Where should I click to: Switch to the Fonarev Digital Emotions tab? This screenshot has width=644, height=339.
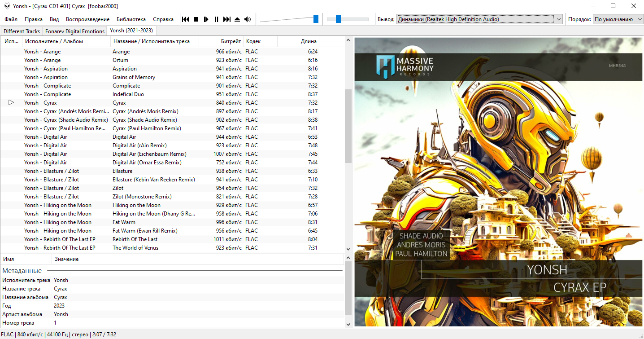click(74, 31)
